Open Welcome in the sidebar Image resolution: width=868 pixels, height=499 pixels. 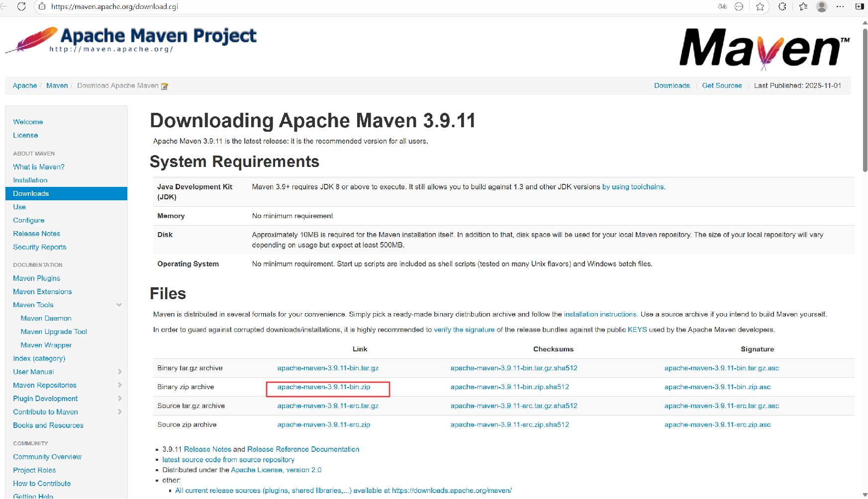(x=28, y=122)
